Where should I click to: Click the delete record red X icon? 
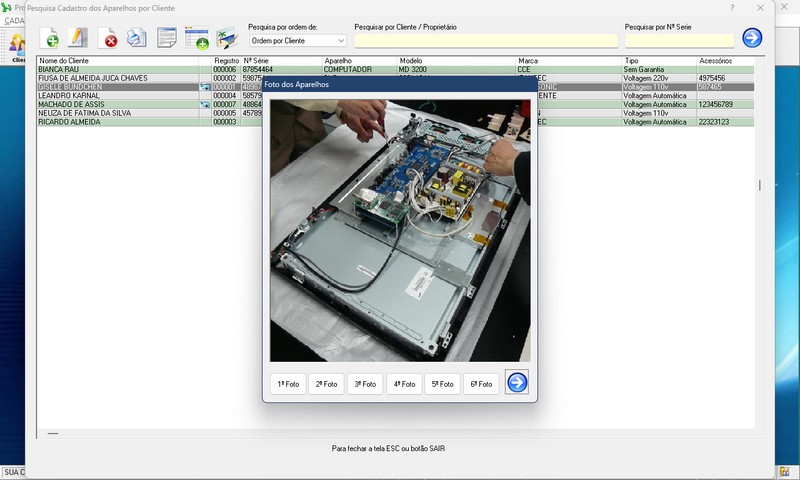tap(108, 38)
